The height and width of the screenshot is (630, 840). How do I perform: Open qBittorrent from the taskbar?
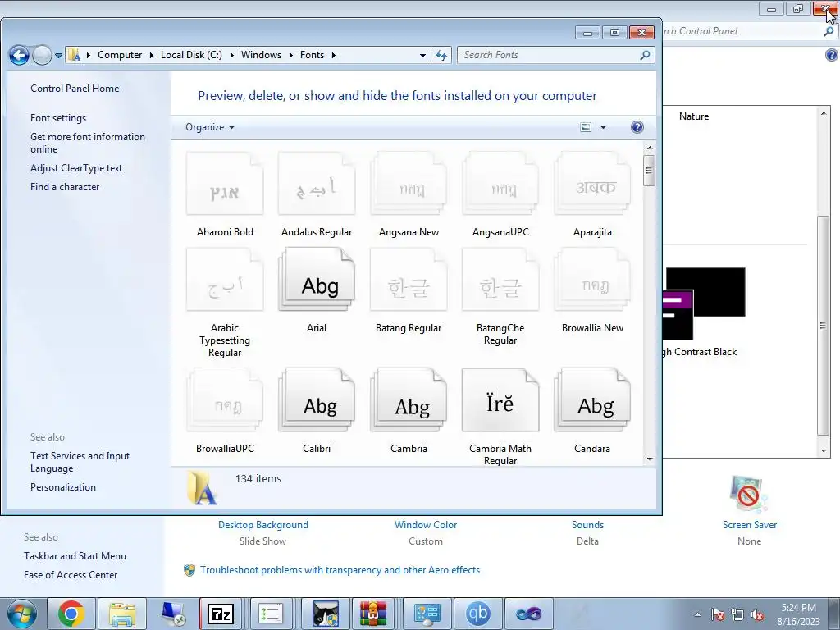click(x=477, y=614)
